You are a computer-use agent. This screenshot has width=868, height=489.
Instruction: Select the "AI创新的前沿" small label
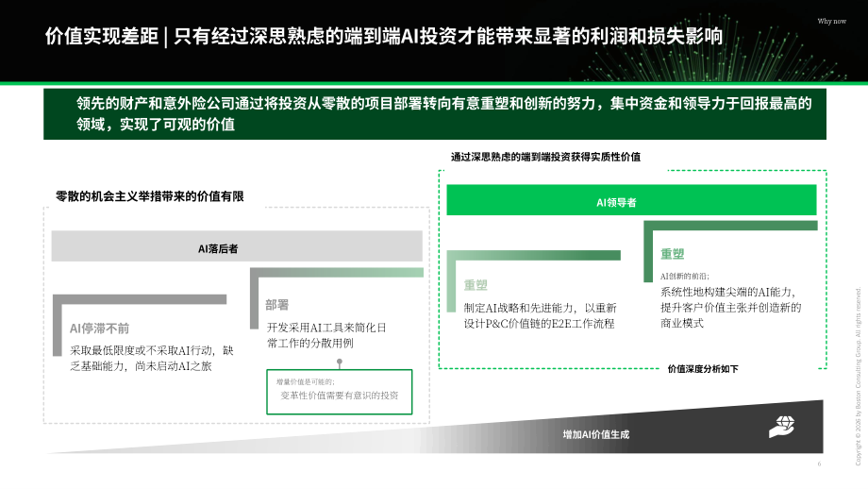(684, 277)
